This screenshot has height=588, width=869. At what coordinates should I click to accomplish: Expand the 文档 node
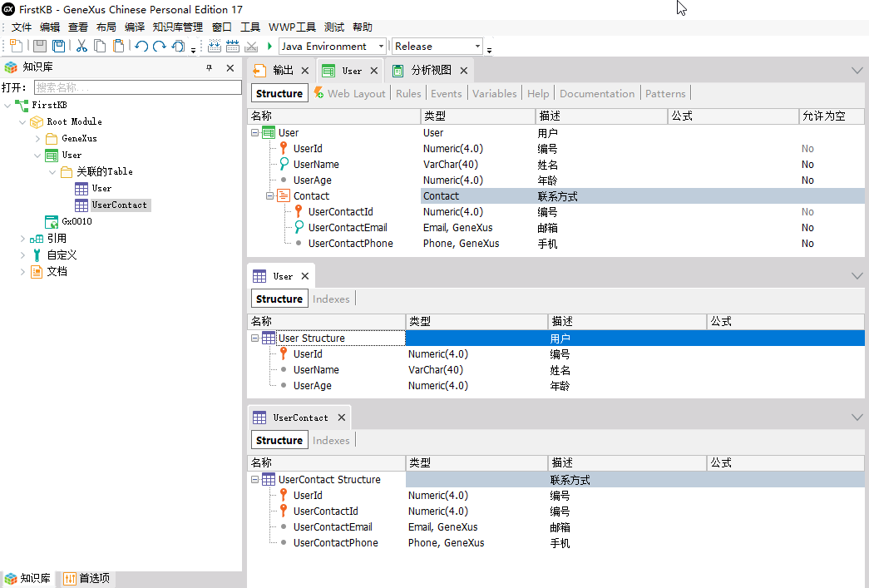tap(22, 272)
